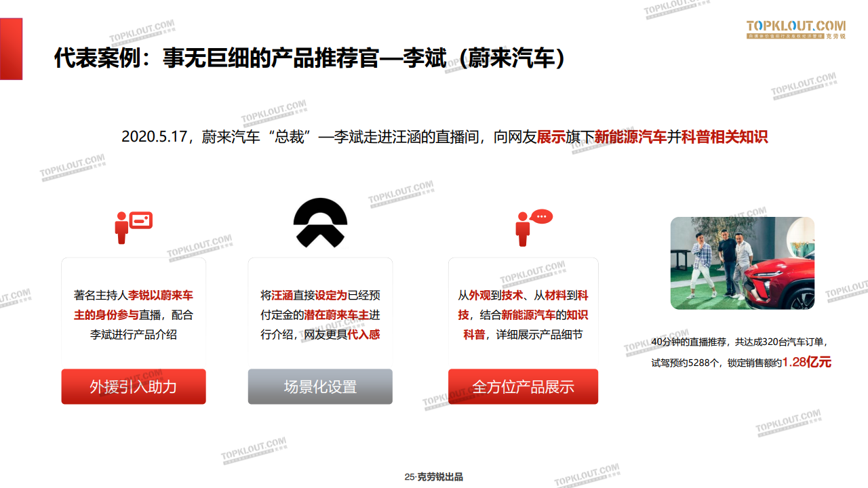Click highlighted text 新能源汽车 in intro sentence
868x488 pixels.
pos(631,137)
